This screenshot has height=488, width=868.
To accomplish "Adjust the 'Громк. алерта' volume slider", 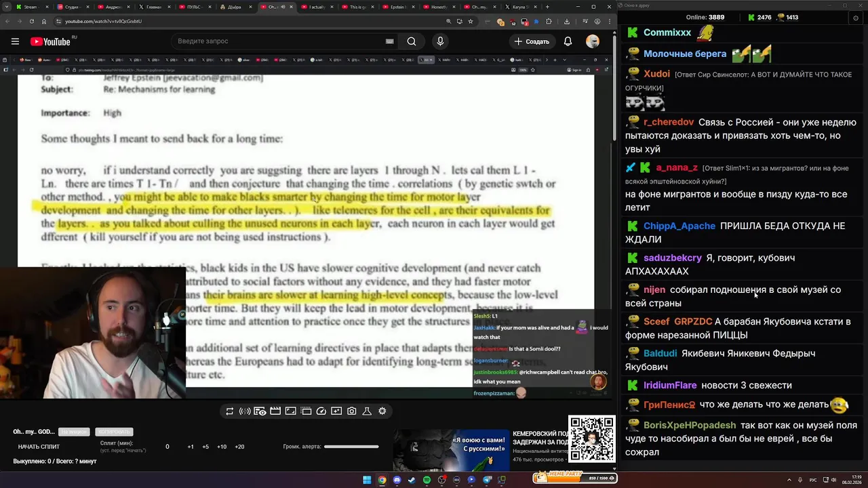I will coord(351,447).
